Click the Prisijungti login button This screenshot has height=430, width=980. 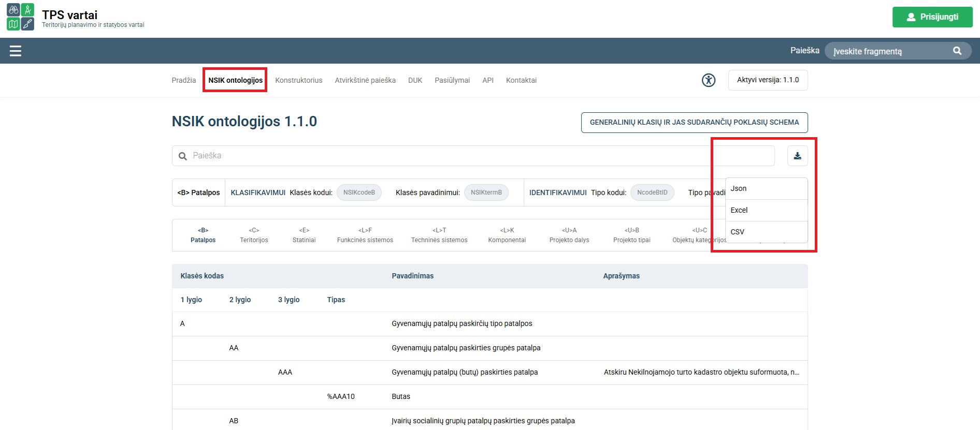coord(932,17)
